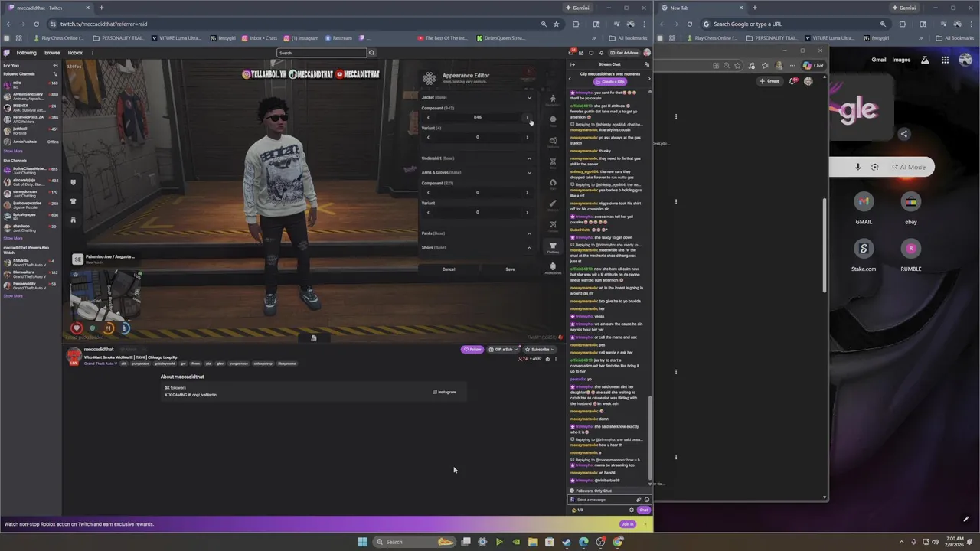Share the meccadidthat stream
Screen dimensions: 980x551
point(547,358)
